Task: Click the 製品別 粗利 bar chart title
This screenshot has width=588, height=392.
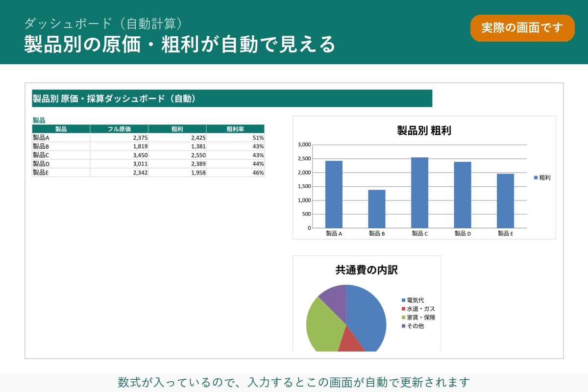Action: pyautogui.click(x=424, y=130)
